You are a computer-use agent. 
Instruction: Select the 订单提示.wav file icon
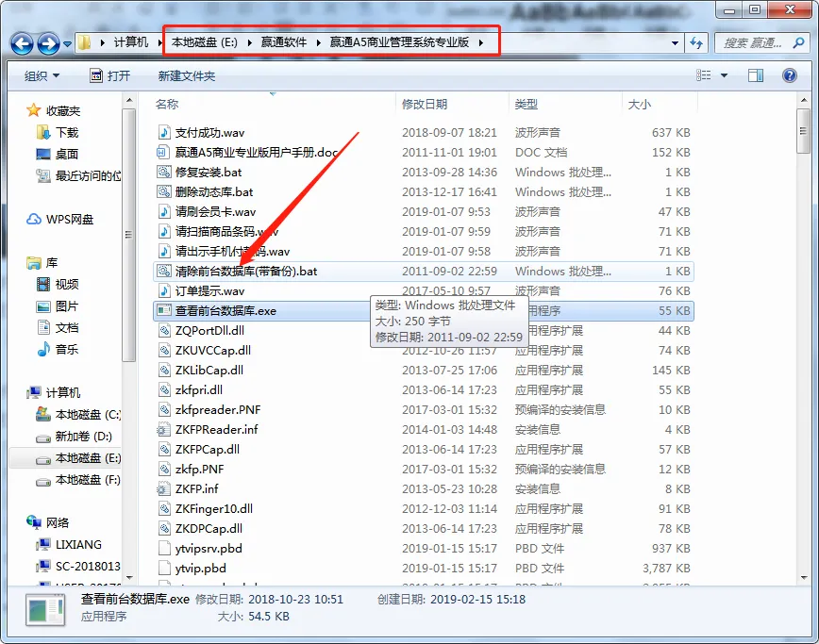click(x=164, y=290)
